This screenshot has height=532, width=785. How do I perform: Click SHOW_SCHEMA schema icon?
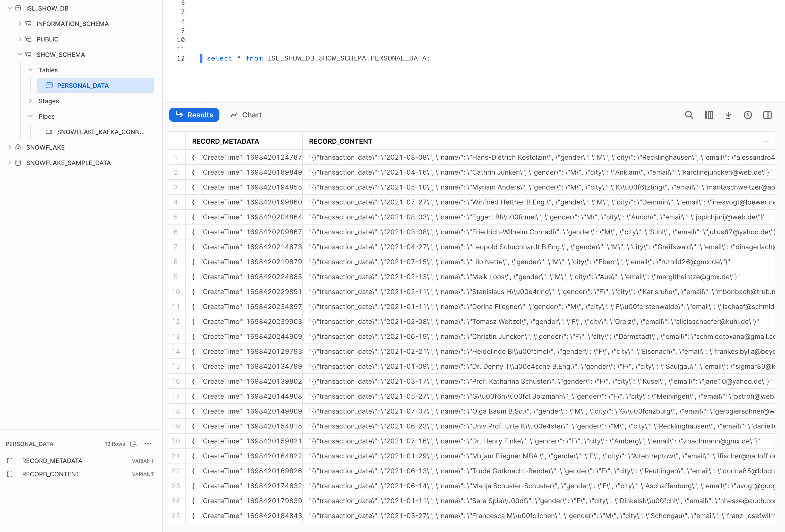(29, 54)
